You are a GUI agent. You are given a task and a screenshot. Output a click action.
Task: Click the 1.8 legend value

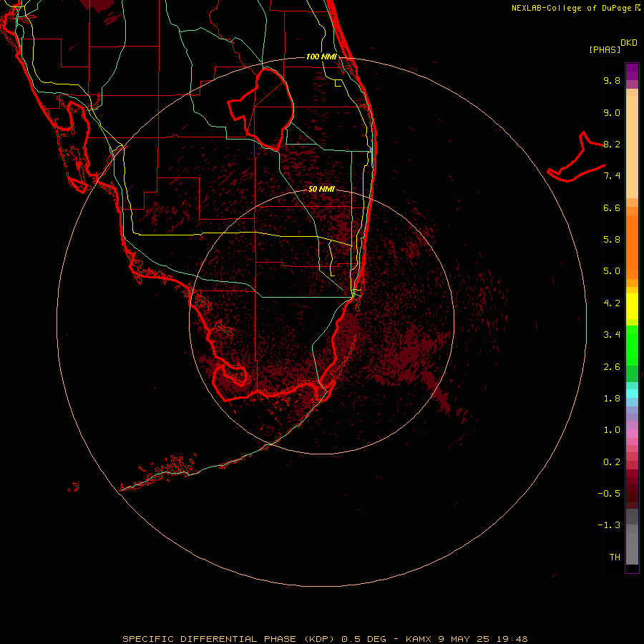coord(612,399)
